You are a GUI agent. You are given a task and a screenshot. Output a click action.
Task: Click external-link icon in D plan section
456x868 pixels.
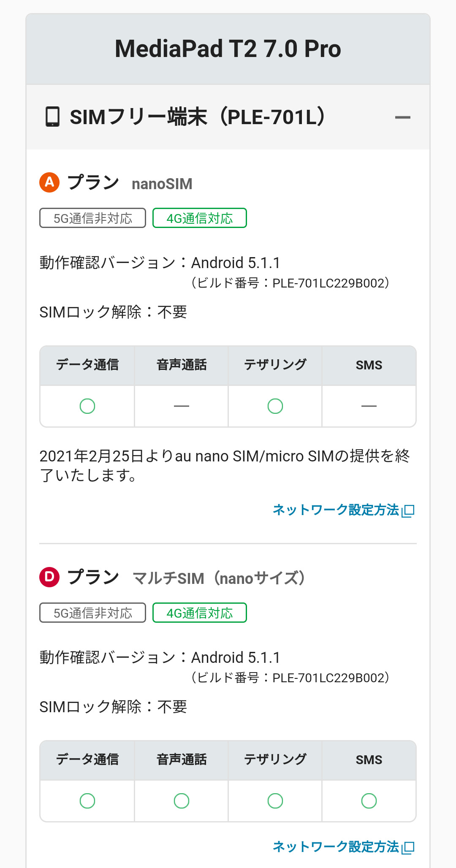click(408, 847)
